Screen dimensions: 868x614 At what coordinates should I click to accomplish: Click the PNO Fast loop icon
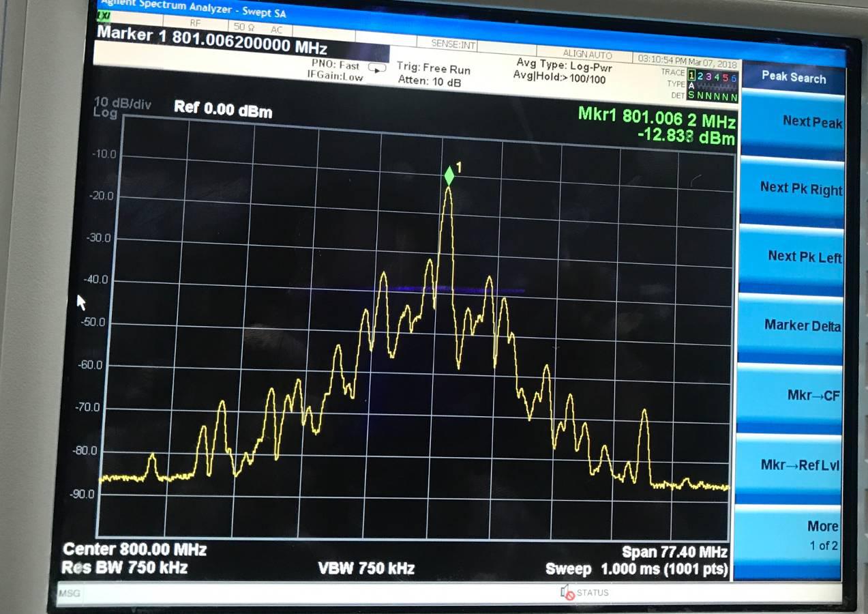click(x=377, y=67)
